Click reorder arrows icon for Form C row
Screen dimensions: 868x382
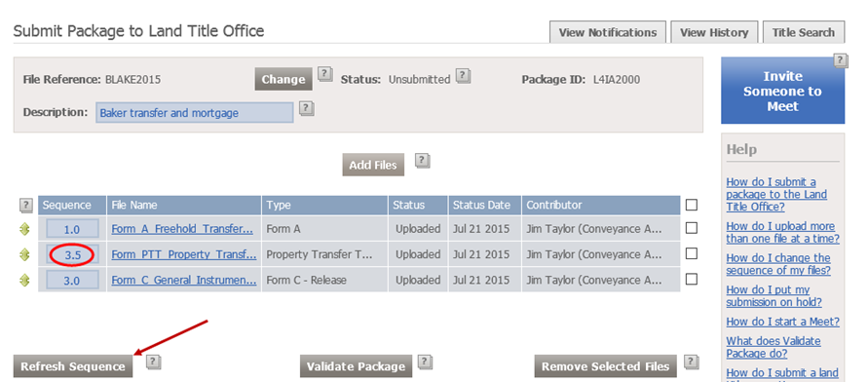(x=24, y=280)
